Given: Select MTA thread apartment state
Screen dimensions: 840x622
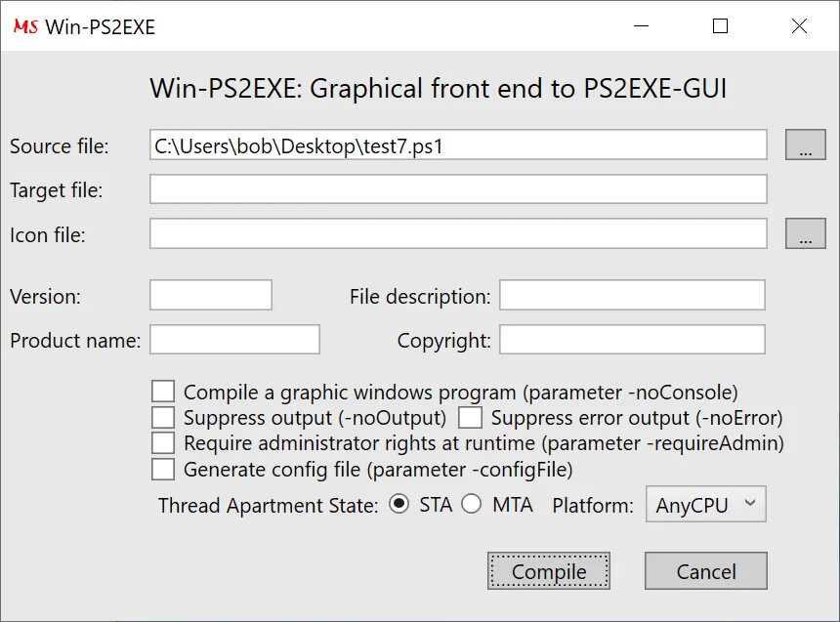Looking at the screenshot, I should (x=471, y=504).
